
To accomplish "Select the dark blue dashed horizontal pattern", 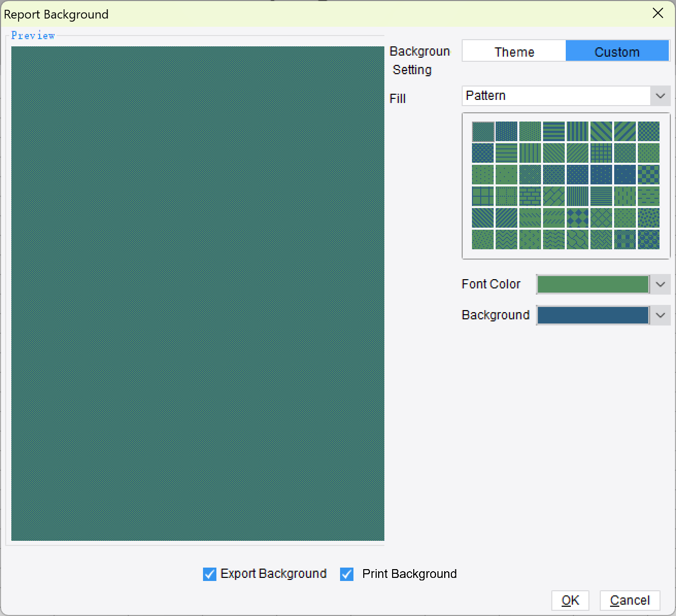I will coord(483,153).
